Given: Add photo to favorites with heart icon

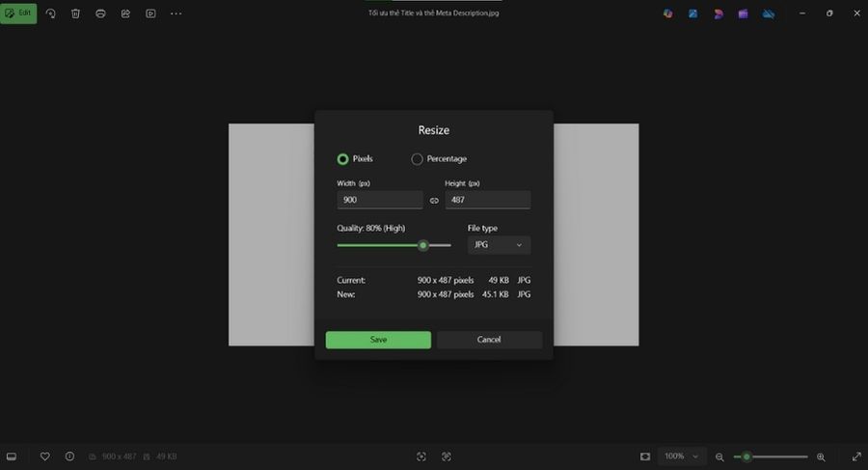Looking at the screenshot, I should [x=44, y=456].
